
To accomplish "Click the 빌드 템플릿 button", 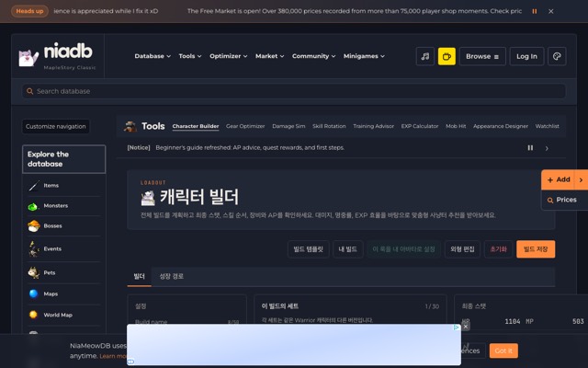I will 309,249.
